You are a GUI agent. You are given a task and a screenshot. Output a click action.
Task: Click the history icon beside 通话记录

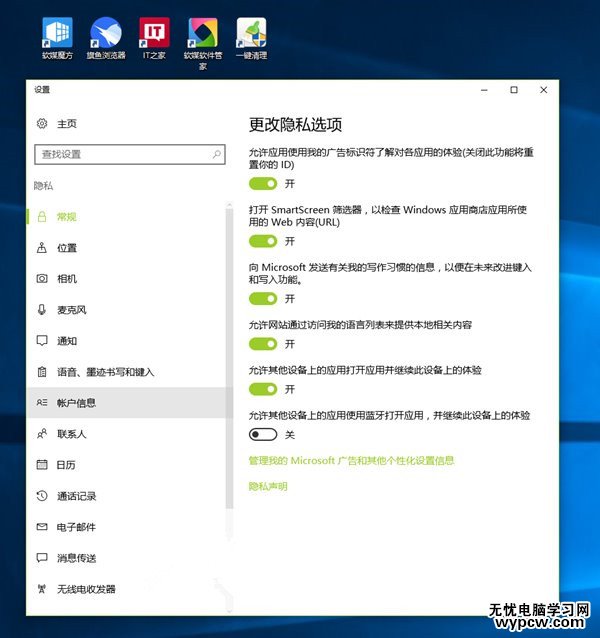pyautogui.click(x=42, y=496)
